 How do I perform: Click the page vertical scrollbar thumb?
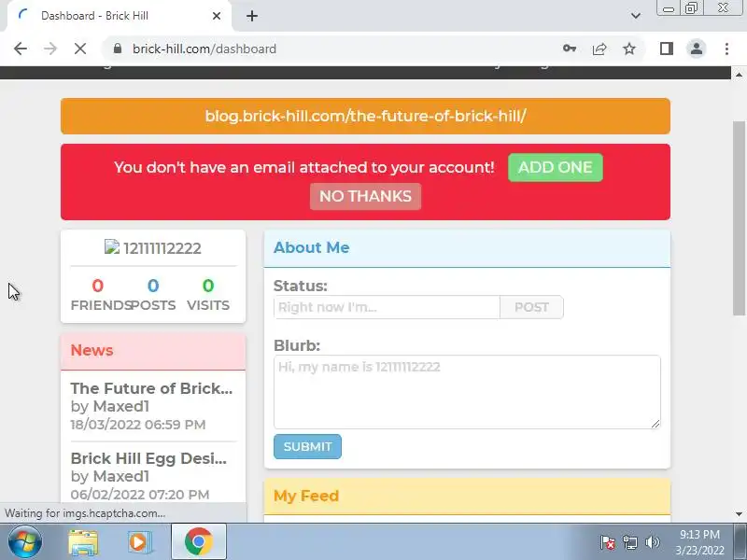pyautogui.click(x=739, y=218)
